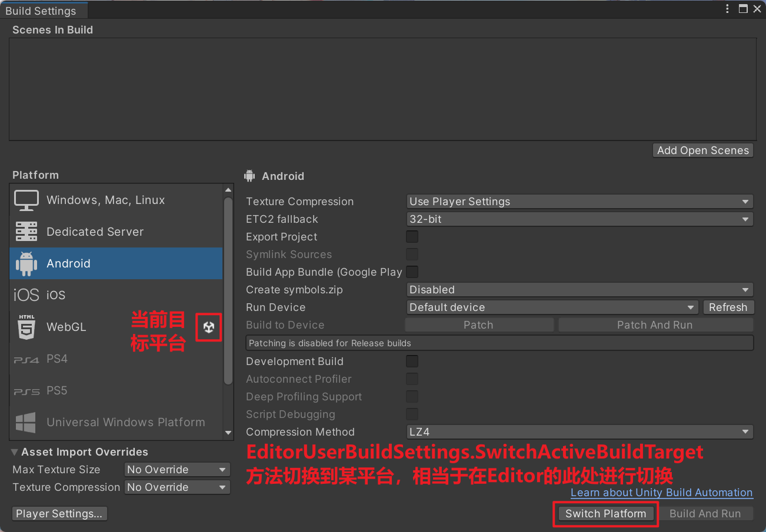This screenshot has width=766, height=532.
Task: Check Build App Bundle (Google Play) option
Action: tap(412, 272)
